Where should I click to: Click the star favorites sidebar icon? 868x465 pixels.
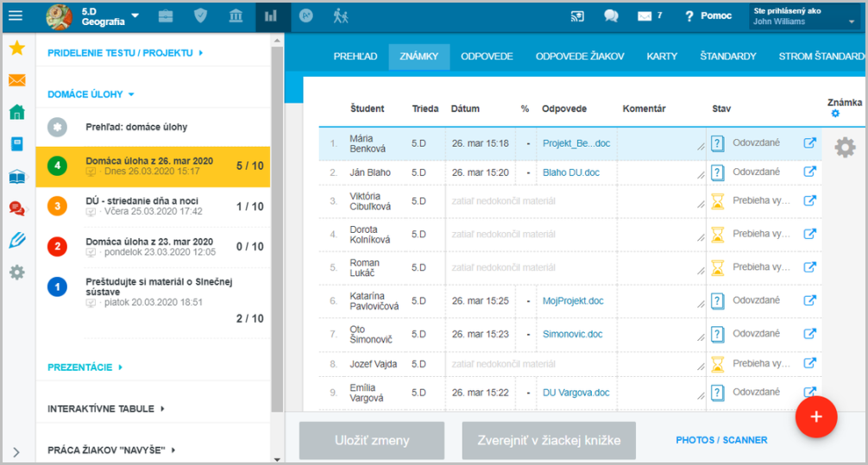click(17, 48)
